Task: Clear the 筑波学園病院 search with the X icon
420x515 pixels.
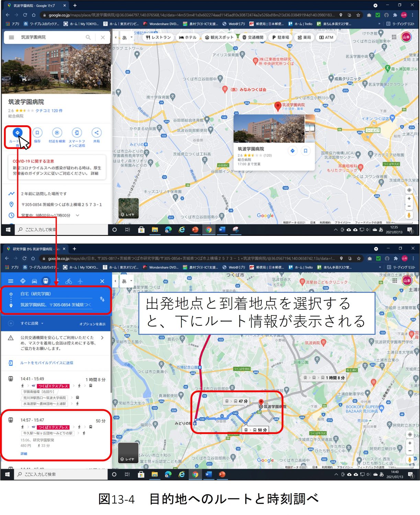Action: click(x=103, y=37)
